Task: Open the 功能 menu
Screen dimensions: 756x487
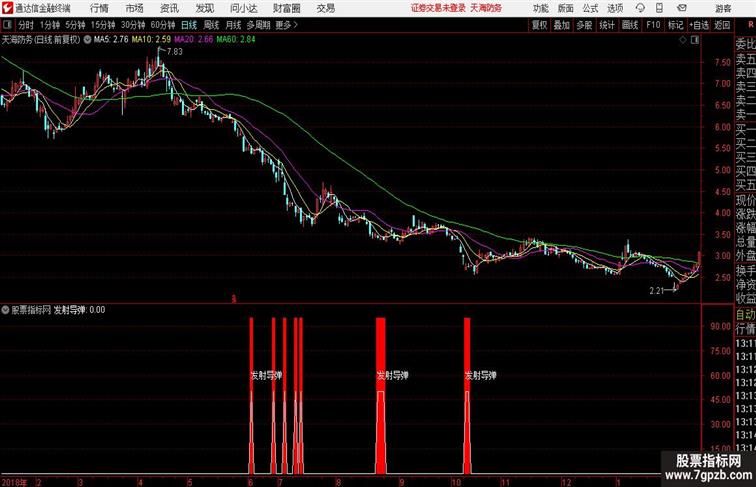Action: point(540,8)
